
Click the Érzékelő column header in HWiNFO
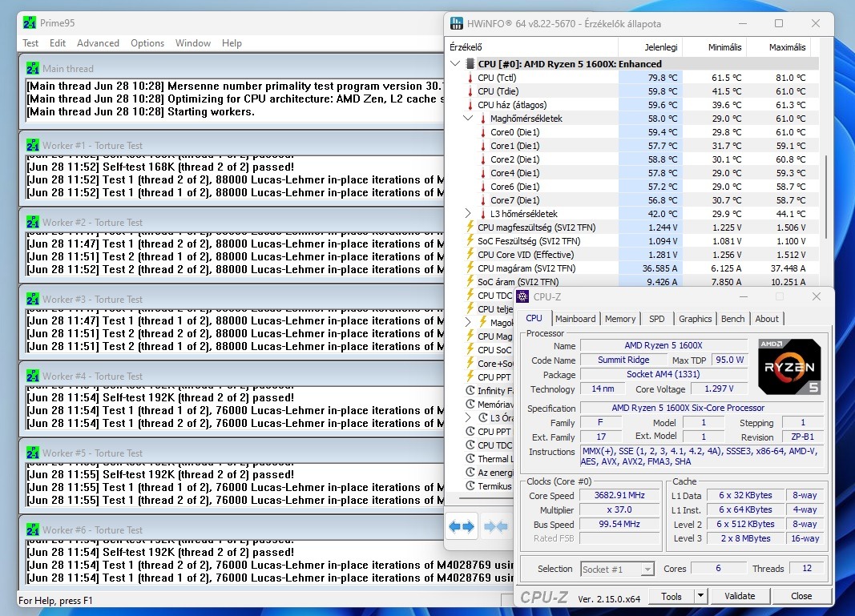coord(531,47)
